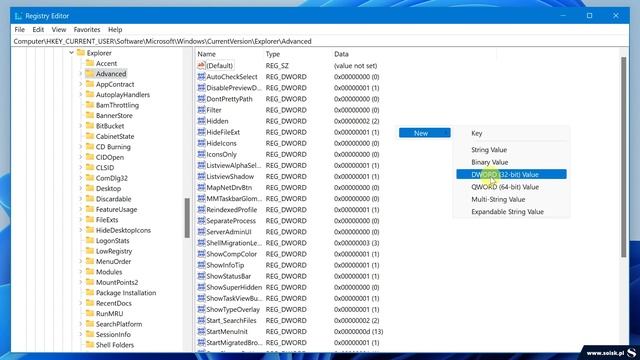640x360 pixels.
Task: Click the IconsOnly value icon
Action: click(201, 154)
